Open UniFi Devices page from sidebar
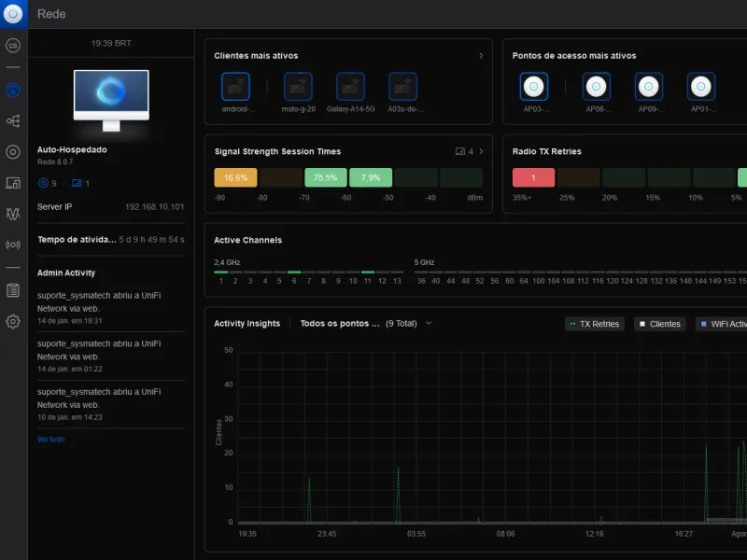The height and width of the screenshot is (560, 747). coord(13,152)
